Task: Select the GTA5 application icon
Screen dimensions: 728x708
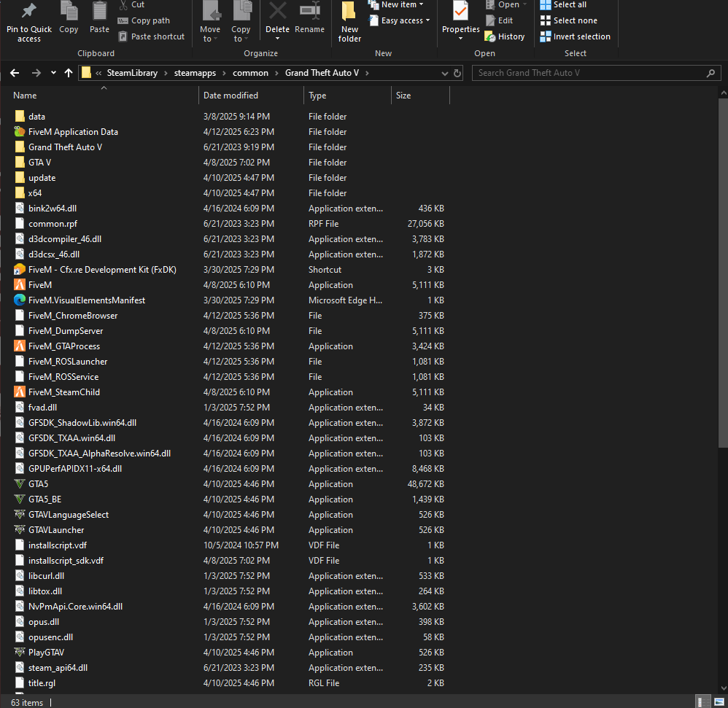Action: [x=20, y=484]
